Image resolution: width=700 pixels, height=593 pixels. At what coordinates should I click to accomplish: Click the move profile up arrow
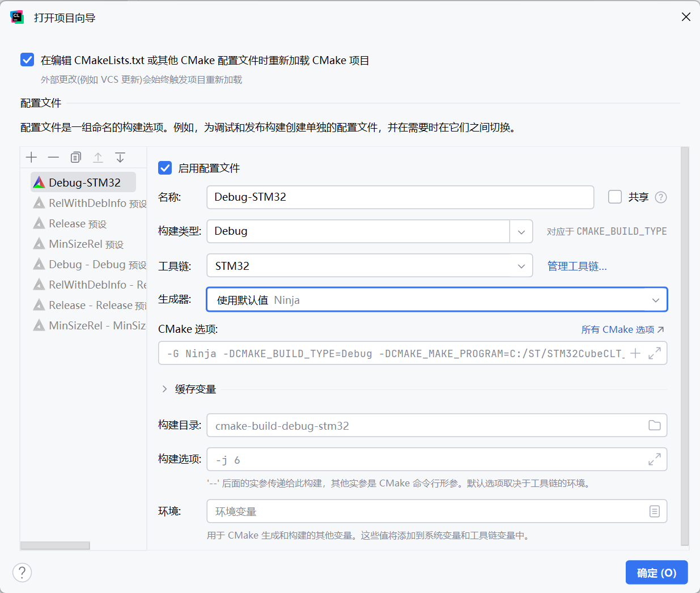pos(98,158)
